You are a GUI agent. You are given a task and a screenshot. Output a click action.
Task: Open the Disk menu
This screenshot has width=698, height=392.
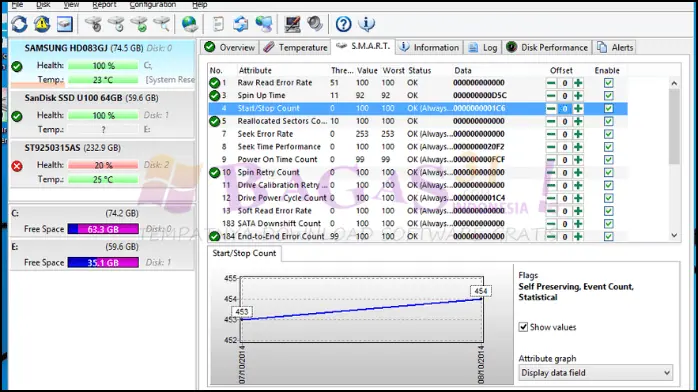(43, 4)
